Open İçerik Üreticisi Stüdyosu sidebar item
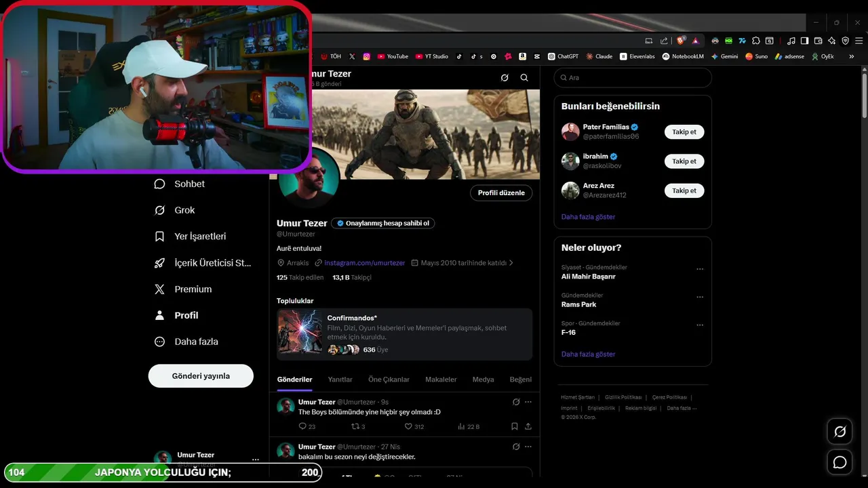 click(x=203, y=263)
